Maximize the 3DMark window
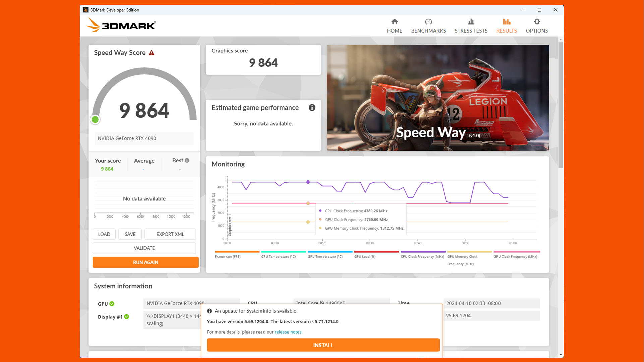Image resolution: width=644 pixels, height=362 pixels. (x=539, y=10)
